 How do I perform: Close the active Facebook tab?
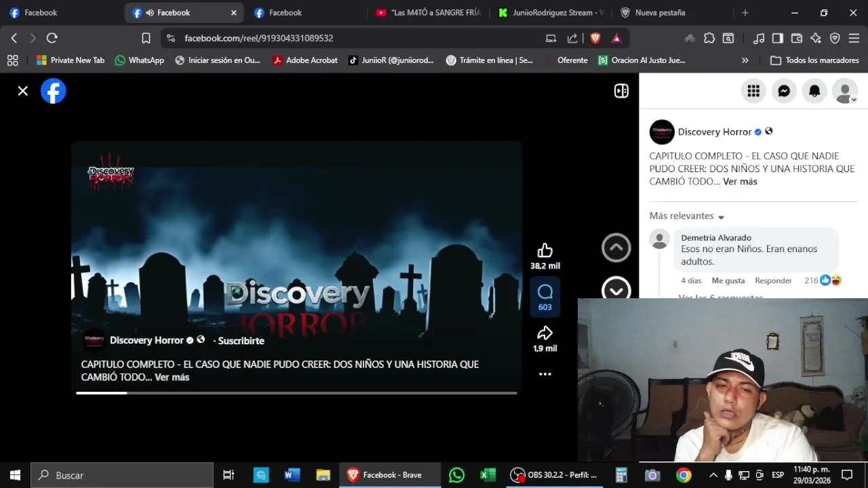pos(234,12)
